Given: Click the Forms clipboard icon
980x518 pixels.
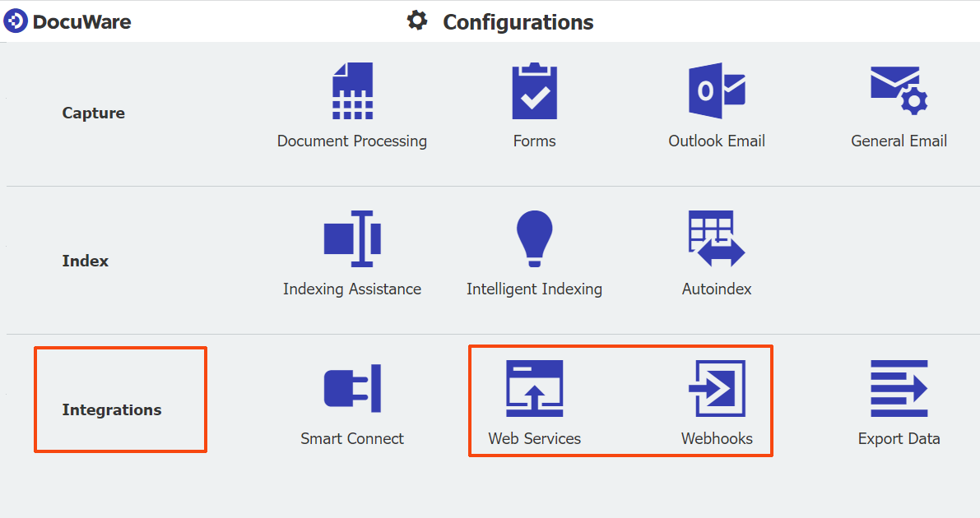Looking at the screenshot, I should pos(534,91).
